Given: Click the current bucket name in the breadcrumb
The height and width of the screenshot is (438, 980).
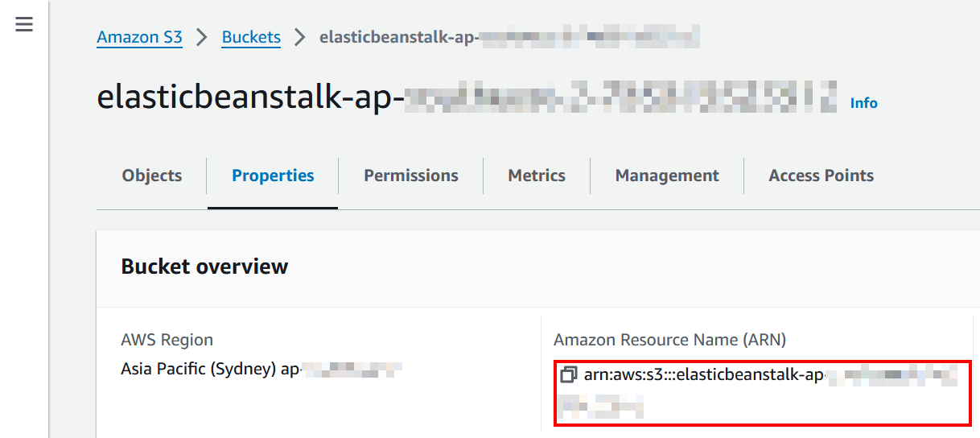Looking at the screenshot, I should point(509,37).
